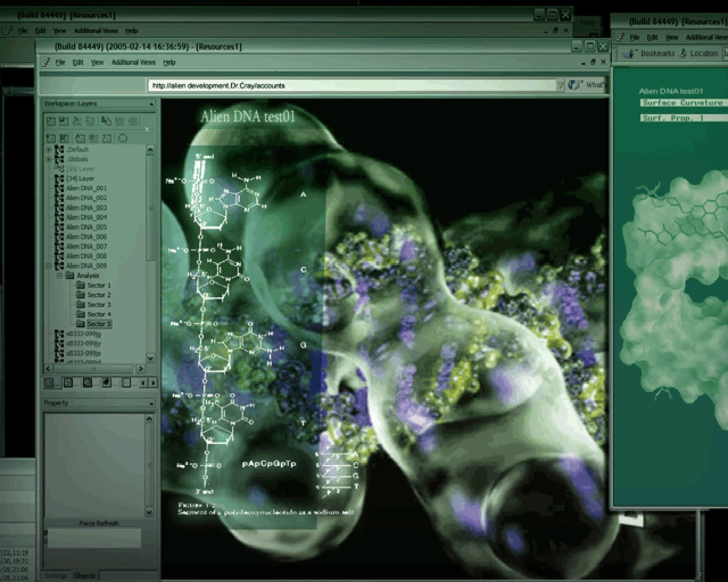The height and width of the screenshot is (582, 728).
Task: Select the Alien DNA_004 layer
Action: point(86,218)
